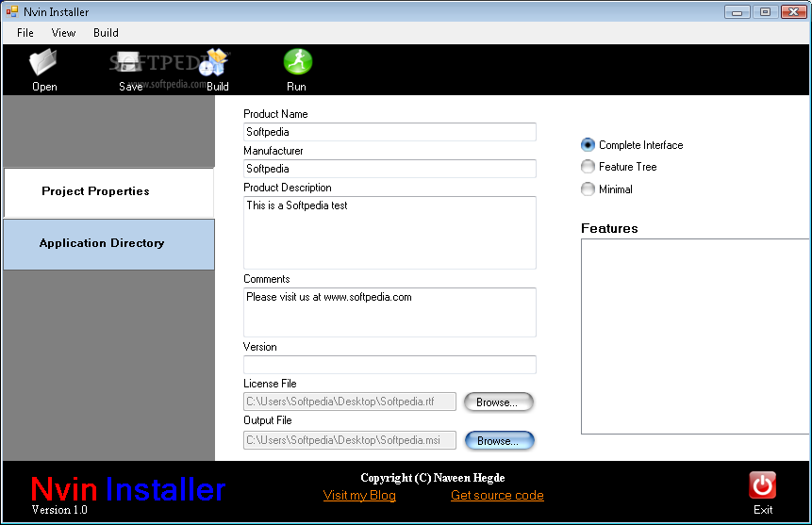Screen dimensions: 812x525
Task: Click the red Exit power icon
Action: pos(762,485)
